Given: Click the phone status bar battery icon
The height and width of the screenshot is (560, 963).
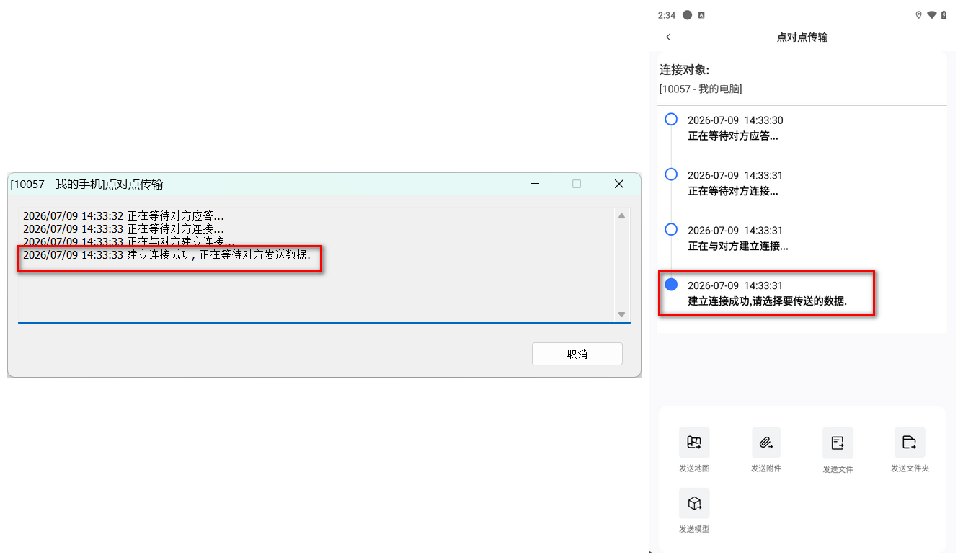Looking at the screenshot, I should (x=944, y=15).
